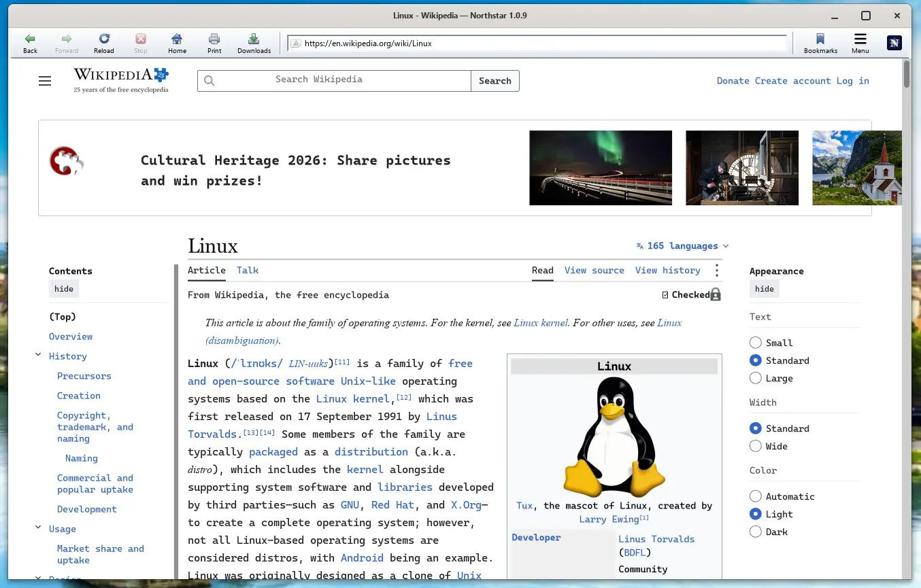The image size is (921, 588).
Task: Open the View history tab
Action: pyautogui.click(x=668, y=270)
